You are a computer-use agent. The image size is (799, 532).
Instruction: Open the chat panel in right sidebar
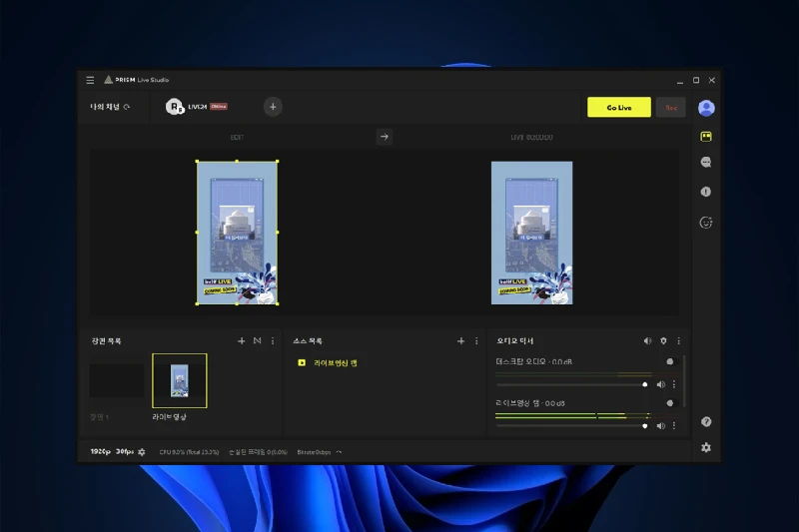pyautogui.click(x=706, y=162)
